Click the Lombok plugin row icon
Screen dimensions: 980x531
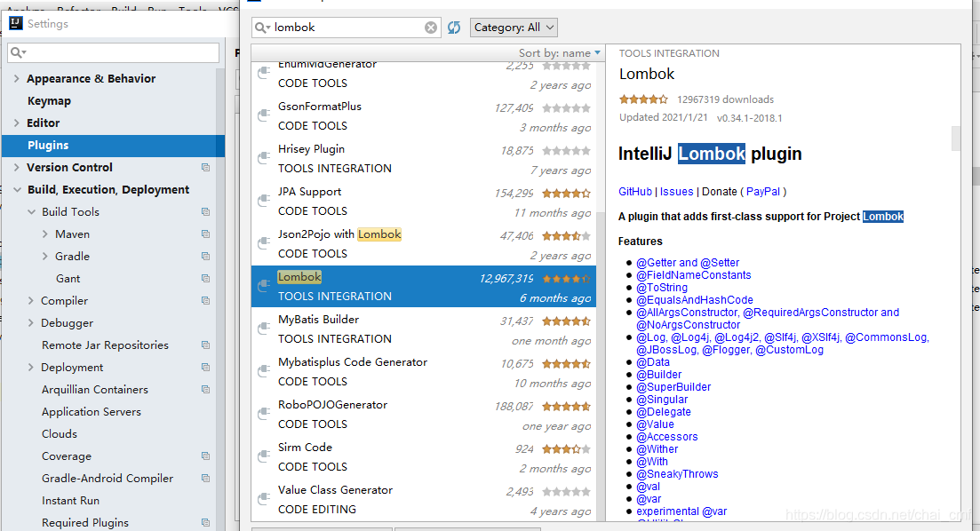264,286
